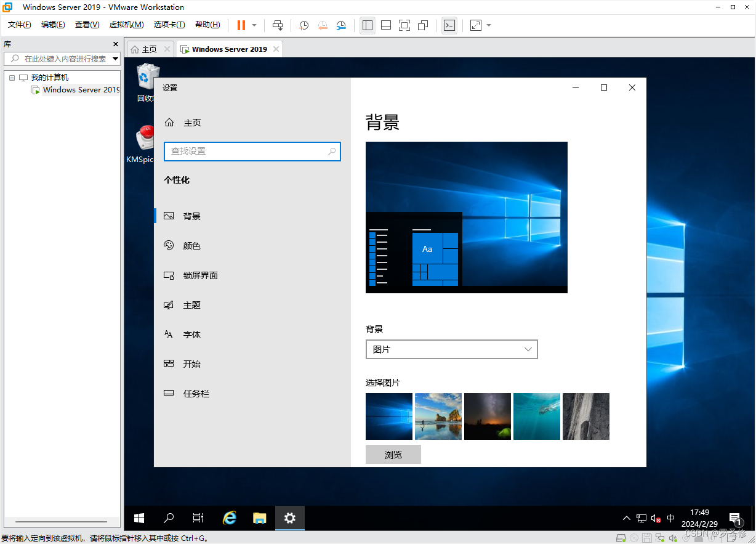Viewport: 756px width, 544px height.
Task: Close the Windows Server 2019 tab
Action: 276,49
